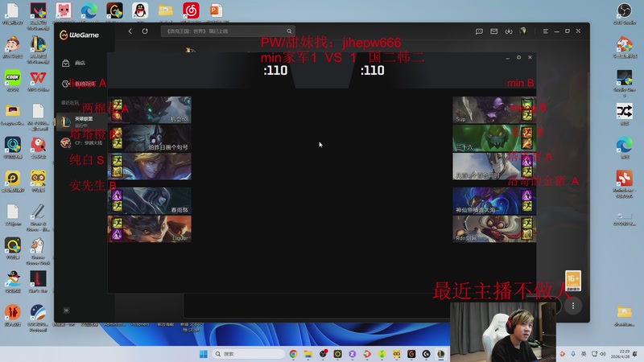The image size is (644, 362).
Task: Open OBS Studio desktop icon
Action: pyautogui.click(x=625, y=13)
